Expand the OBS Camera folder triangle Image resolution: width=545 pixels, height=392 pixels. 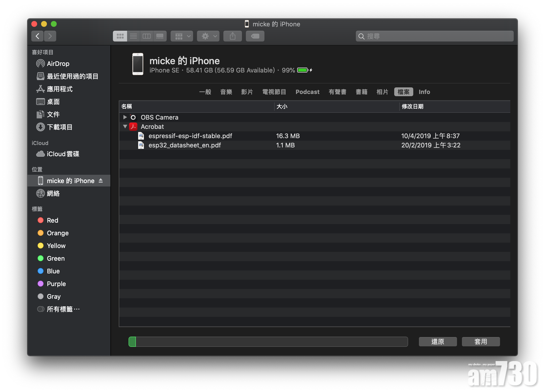[x=125, y=117]
